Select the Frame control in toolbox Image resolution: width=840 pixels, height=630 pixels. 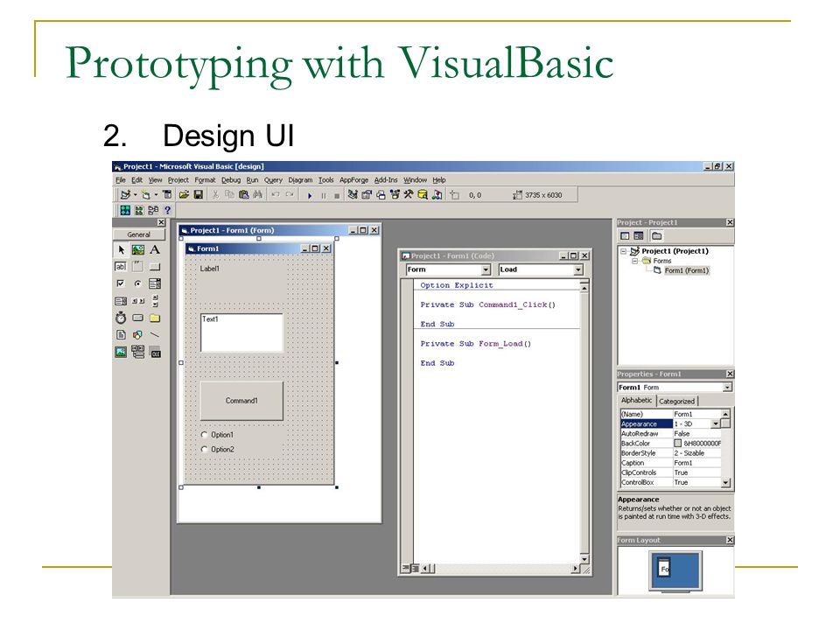click(138, 266)
